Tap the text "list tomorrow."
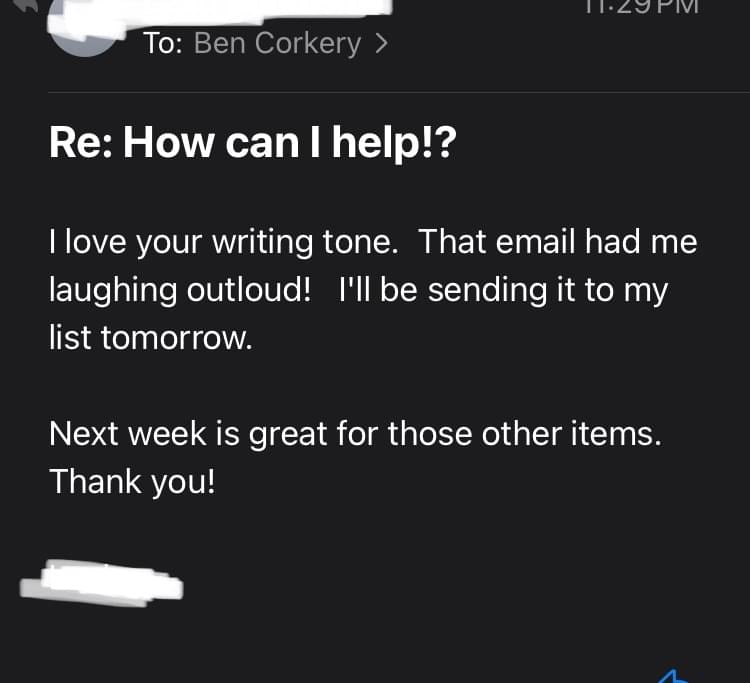The image size is (750, 683). pyautogui.click(x=151, y=338)
